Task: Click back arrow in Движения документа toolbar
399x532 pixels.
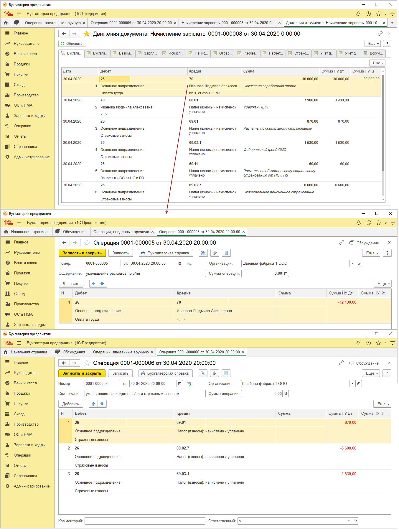Action: pos(64,34)
